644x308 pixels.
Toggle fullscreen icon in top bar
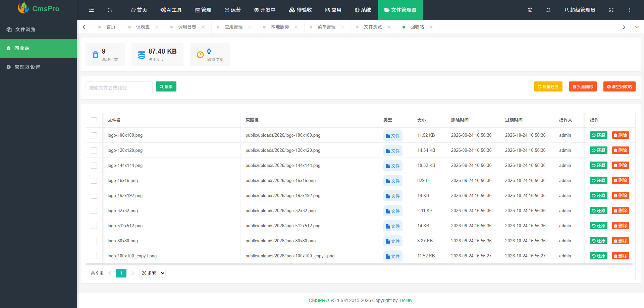(x=611, y=10)
